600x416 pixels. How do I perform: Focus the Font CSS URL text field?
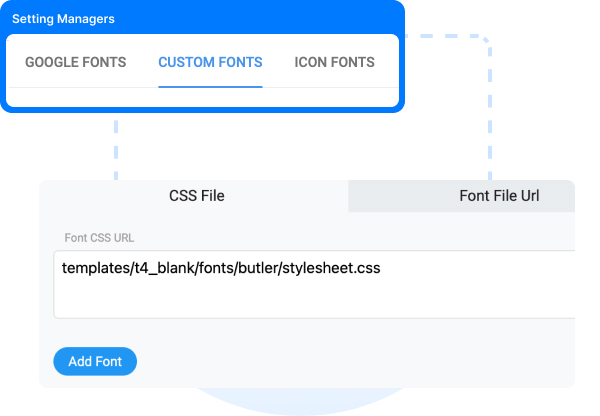coord(314,284)
